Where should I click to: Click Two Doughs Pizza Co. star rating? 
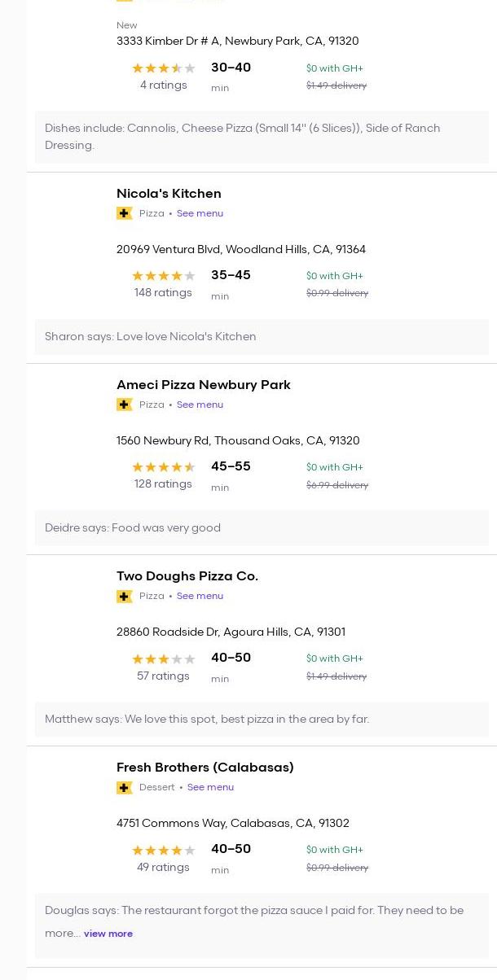tap(163, 658)
